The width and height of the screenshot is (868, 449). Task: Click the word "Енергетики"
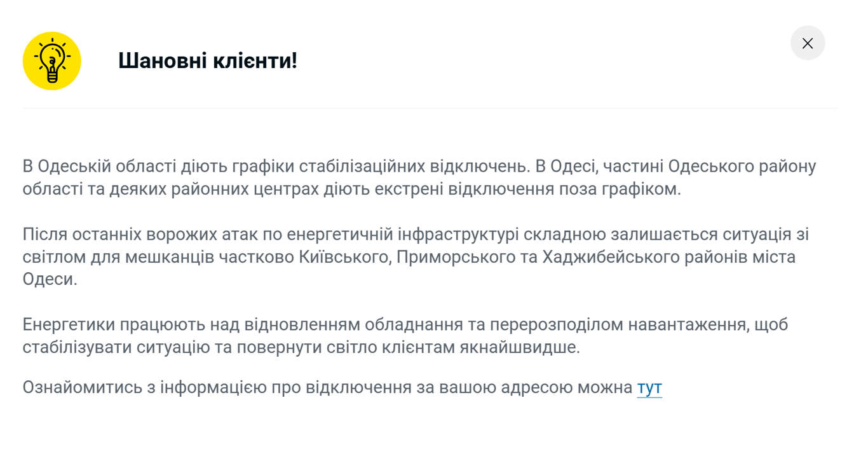point(69,325)
